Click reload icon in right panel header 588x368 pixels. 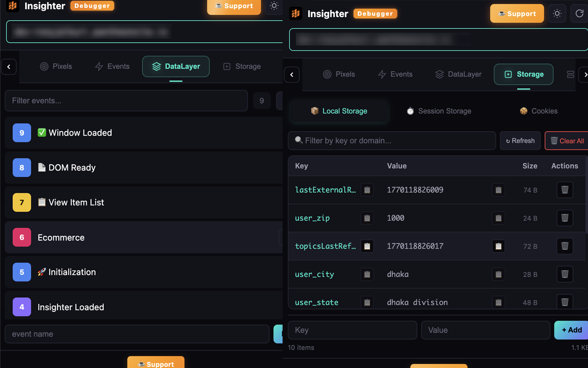[x=580, y=14]
